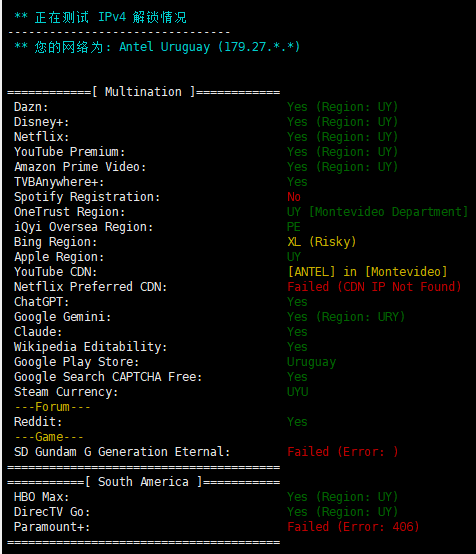Click the 'iQyi Oversea Region:' label
This screenshot has width=476, height=554.
tap(84, 227)
